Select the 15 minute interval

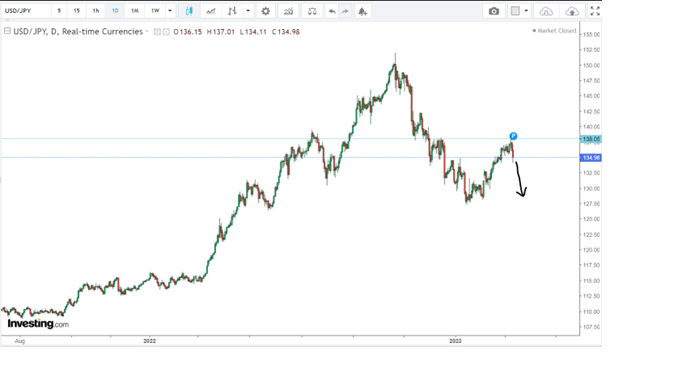pyautogui.click(x=77, y=11)
